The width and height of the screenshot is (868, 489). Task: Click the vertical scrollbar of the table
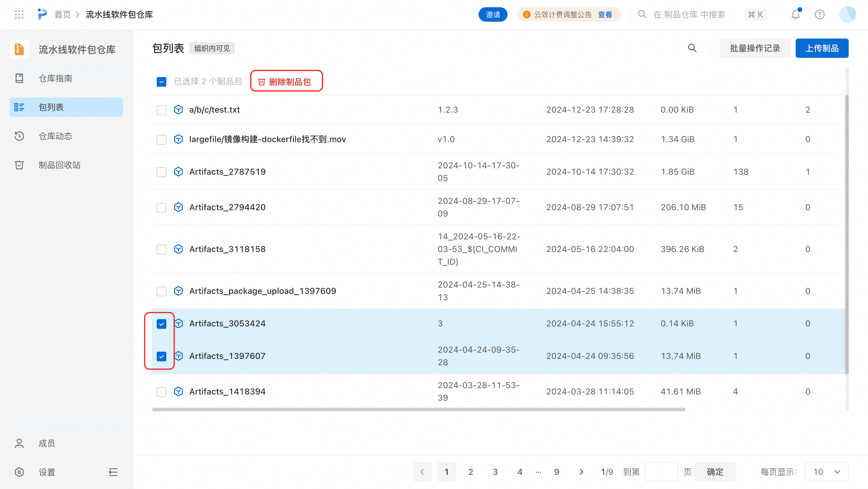pyautogui.click(x=846, y=235)
